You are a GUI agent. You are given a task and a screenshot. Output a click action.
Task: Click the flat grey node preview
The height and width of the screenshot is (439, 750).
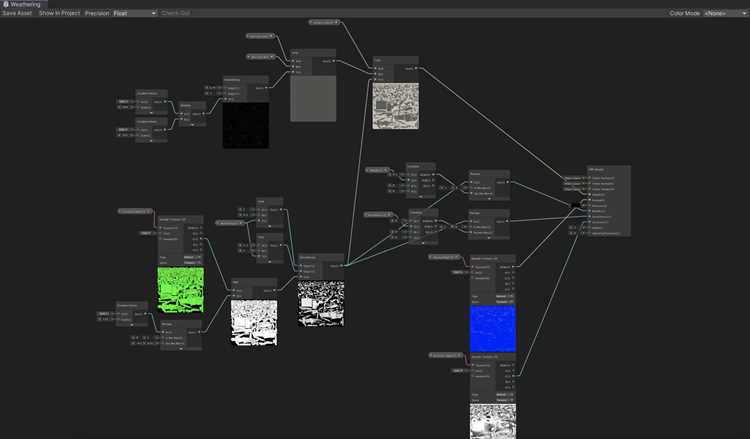point(313,99)
